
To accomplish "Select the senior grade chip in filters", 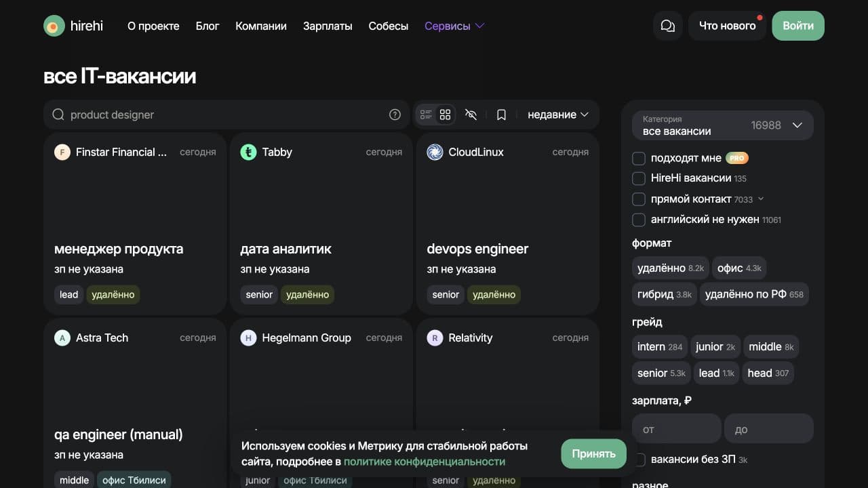I will [661, 373].
